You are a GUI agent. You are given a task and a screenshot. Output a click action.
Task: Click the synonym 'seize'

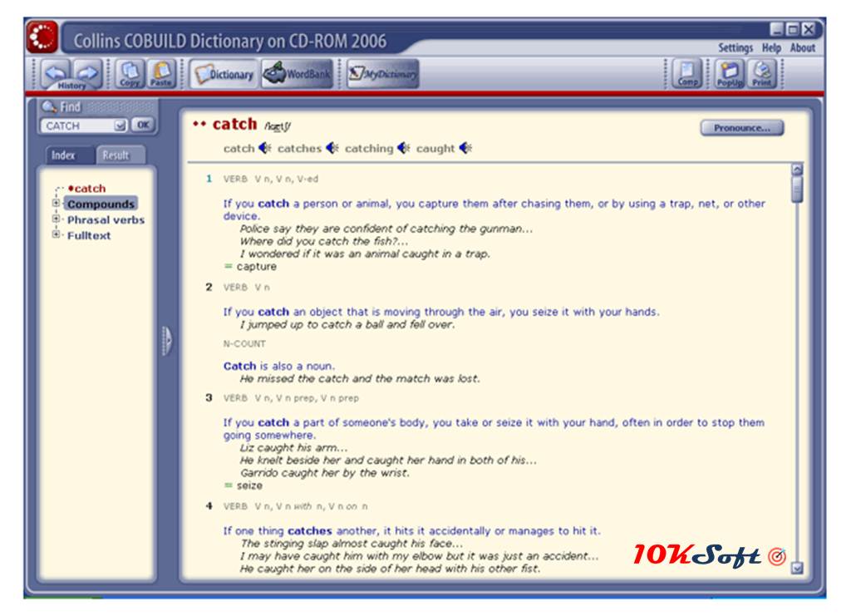click(x=249, y=485)
